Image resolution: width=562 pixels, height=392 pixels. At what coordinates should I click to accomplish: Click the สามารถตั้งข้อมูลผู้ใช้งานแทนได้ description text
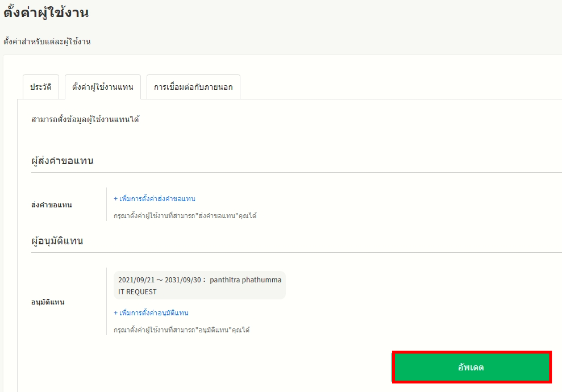tap(85, 119)
